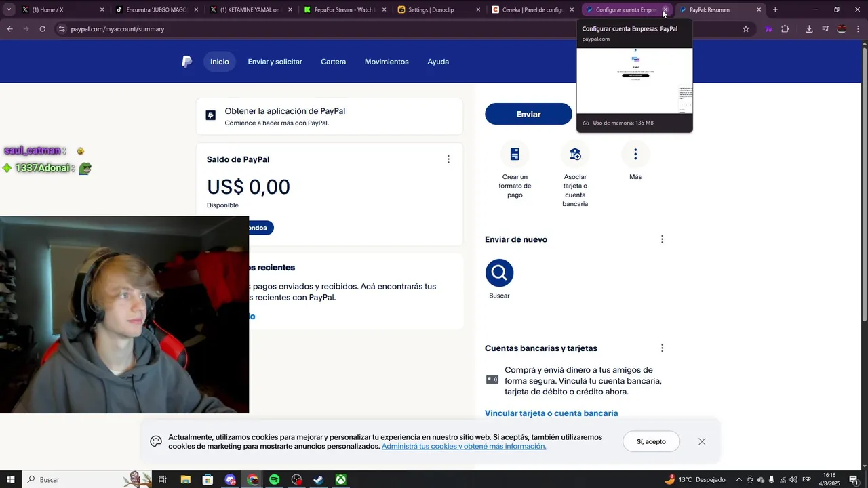
Task: Open Enviar y solicitar menu
Action: [x=275, y=62]
